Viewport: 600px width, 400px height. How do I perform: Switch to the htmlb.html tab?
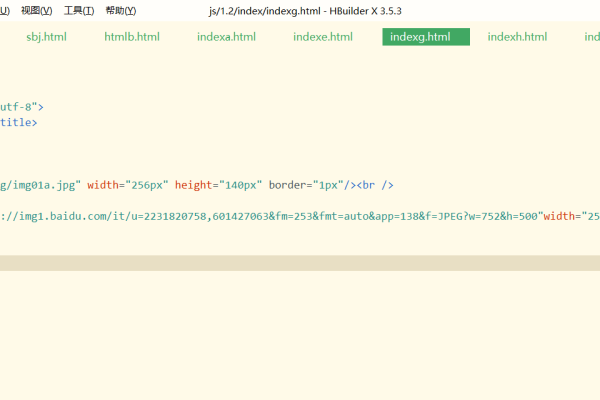click(x=132, y=37)
